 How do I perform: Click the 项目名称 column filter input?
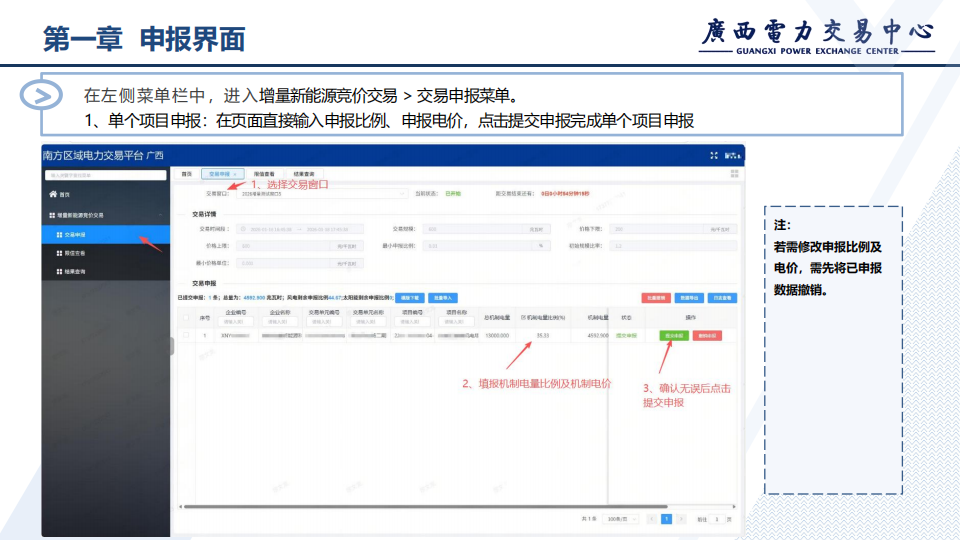click(x=456, y=321)
